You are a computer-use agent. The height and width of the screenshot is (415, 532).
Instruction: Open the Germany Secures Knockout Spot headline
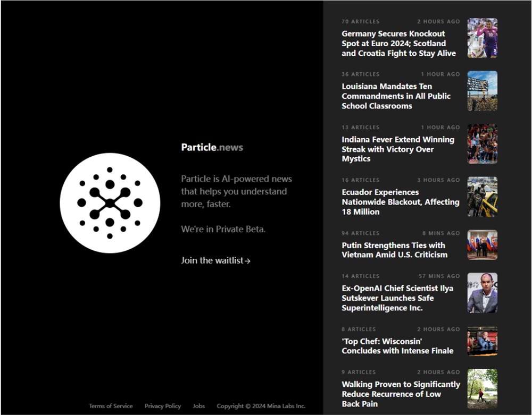click(398, 44)
